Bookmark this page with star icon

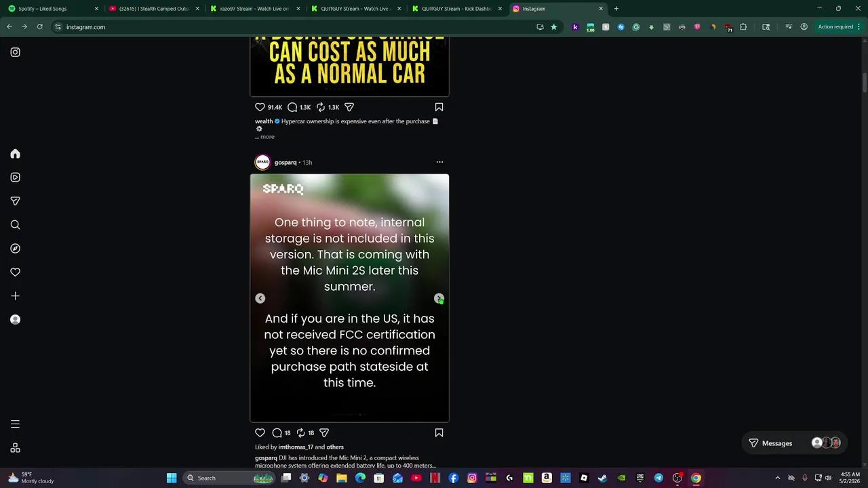point(553,27)
